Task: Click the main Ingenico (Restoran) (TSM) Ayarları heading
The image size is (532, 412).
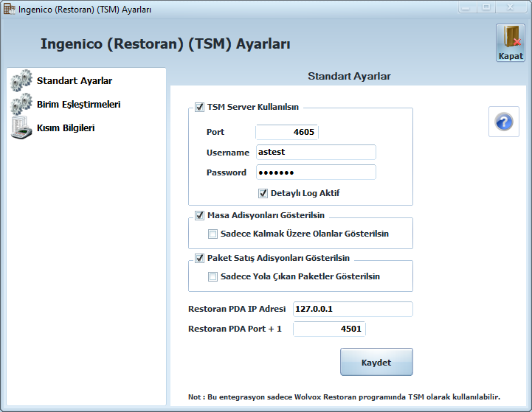Action: pos(165,44)
